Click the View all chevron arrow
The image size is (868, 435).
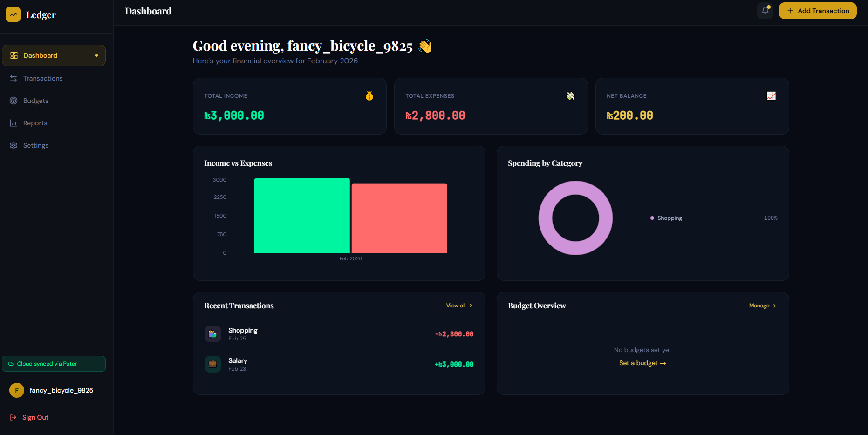tap(471, 306)
